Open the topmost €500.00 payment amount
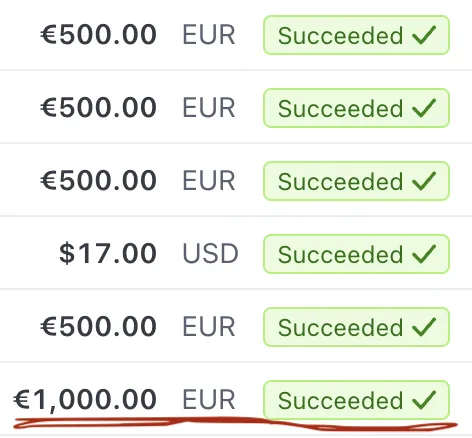 [x=98, y=35]
